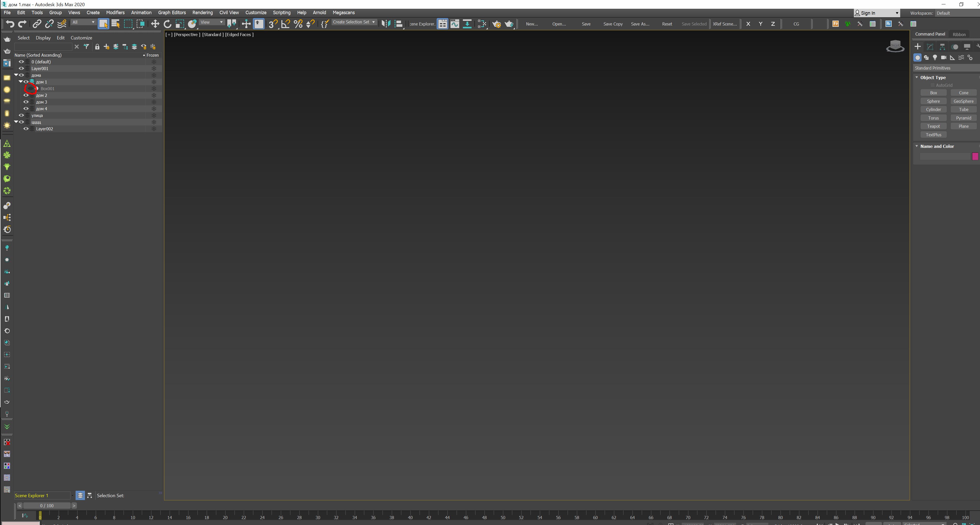The image size is (980, 525).
Task: Open the Workspaces Default dropdown
Action: pos(957,13)
